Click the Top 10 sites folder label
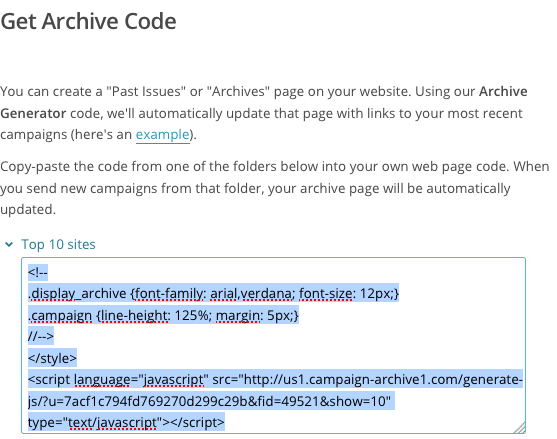557x439 pixels. pyautogui.click(x=58, y=244)
